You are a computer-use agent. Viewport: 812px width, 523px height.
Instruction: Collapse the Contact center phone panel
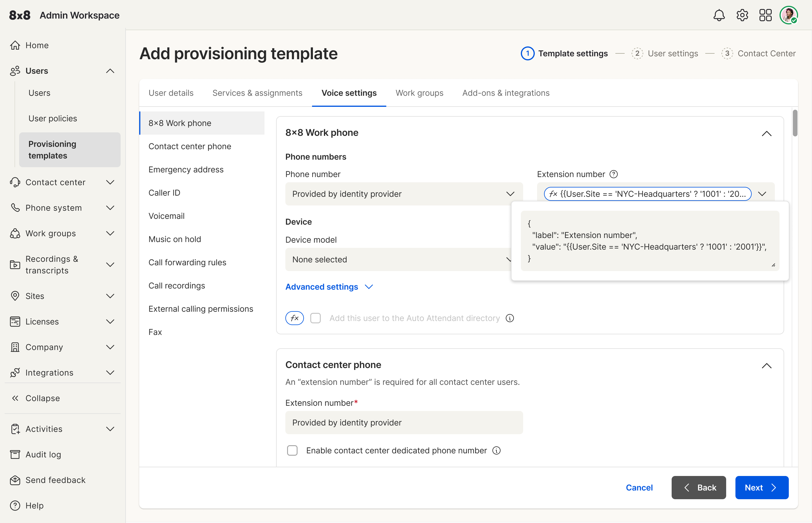766,366
